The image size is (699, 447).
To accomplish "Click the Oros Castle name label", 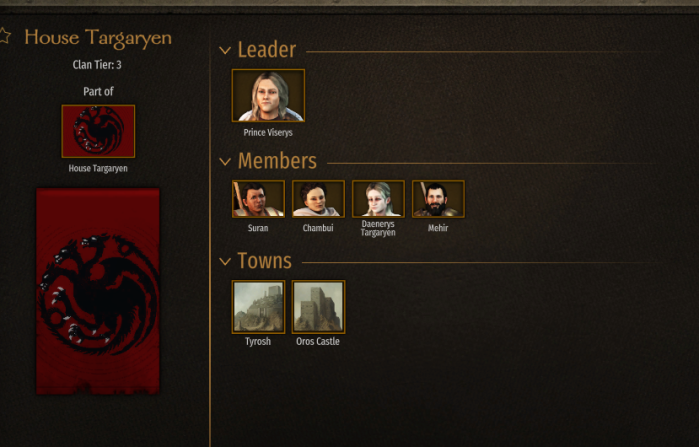I will 318,341.
